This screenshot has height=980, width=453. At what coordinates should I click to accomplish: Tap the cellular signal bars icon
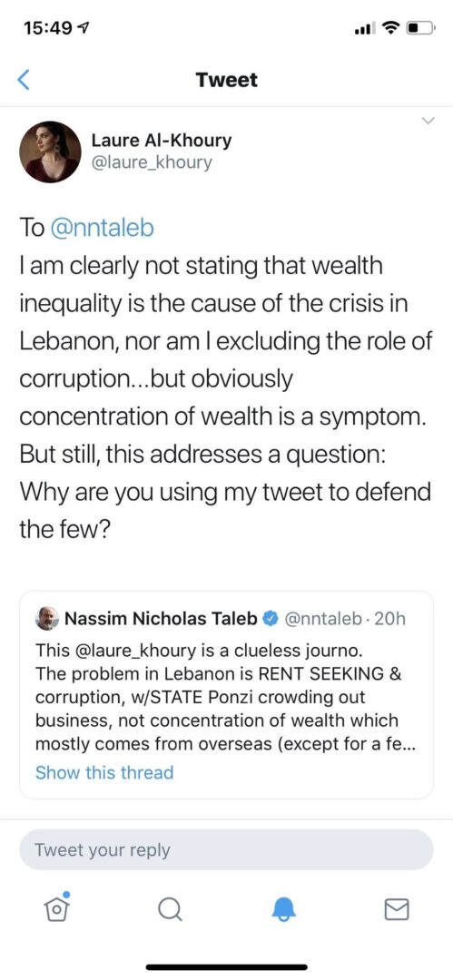[366, 29]
